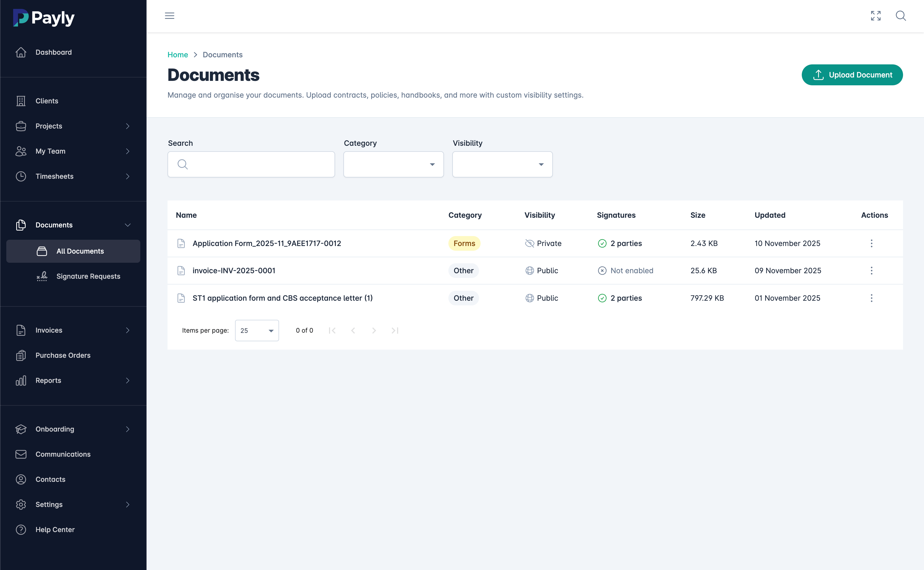Open the Category filter dropdown

pos(393,164)
